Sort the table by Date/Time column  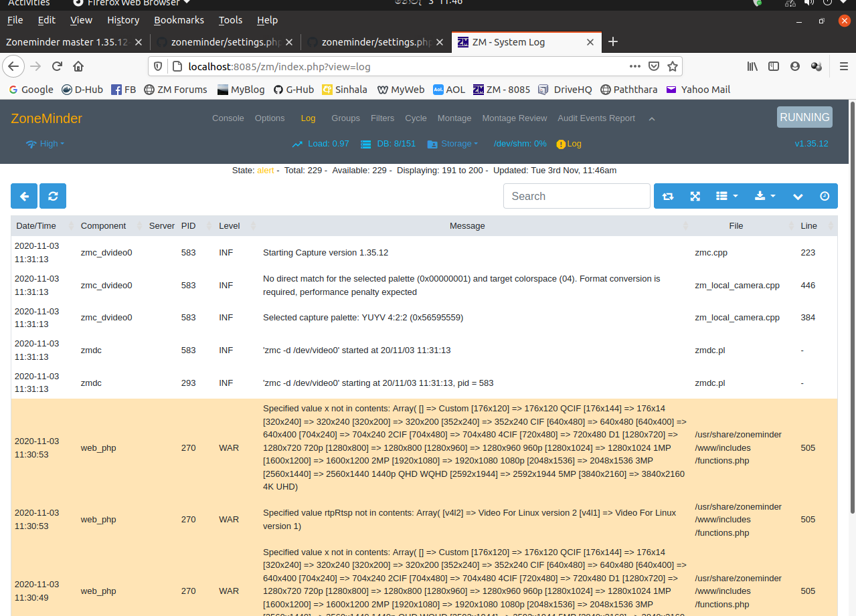pyautogui.click(x=43, y=226)
